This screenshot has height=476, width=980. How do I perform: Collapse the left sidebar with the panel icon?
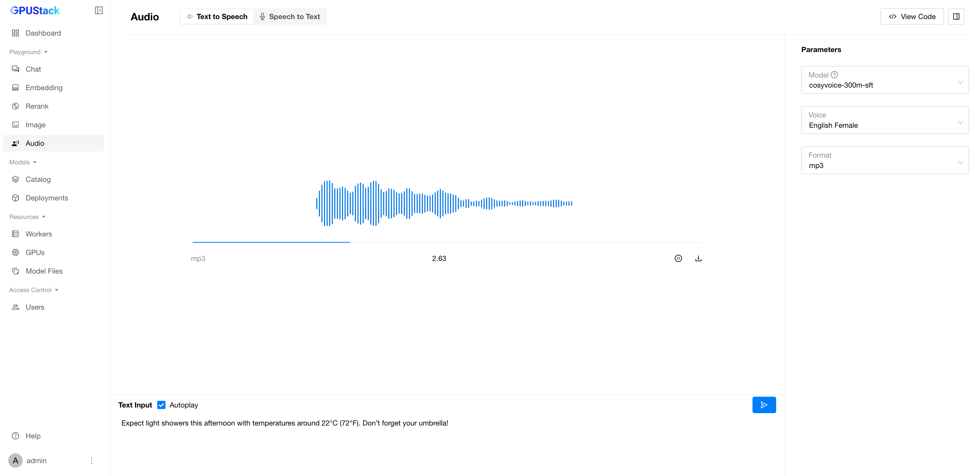click(99, 10)
